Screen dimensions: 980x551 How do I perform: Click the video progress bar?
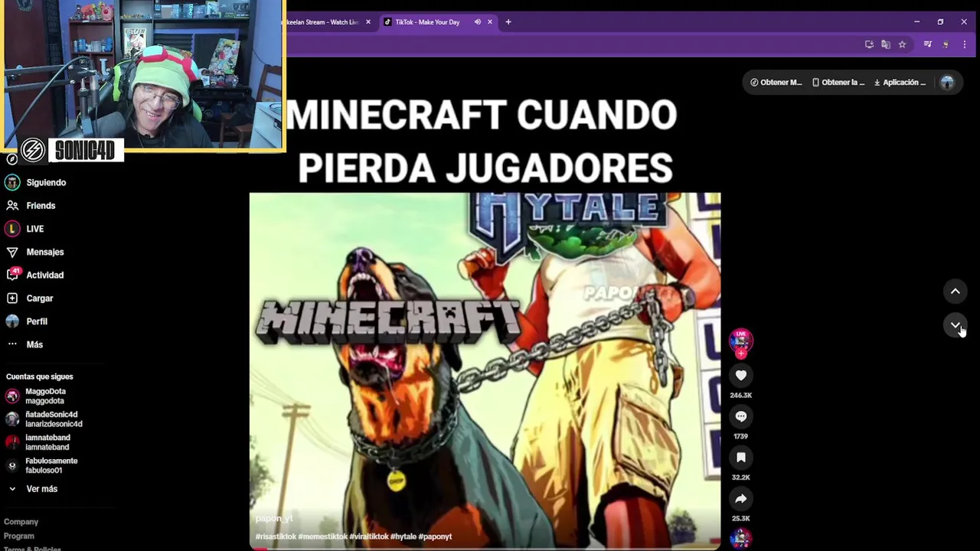point(485,549)
